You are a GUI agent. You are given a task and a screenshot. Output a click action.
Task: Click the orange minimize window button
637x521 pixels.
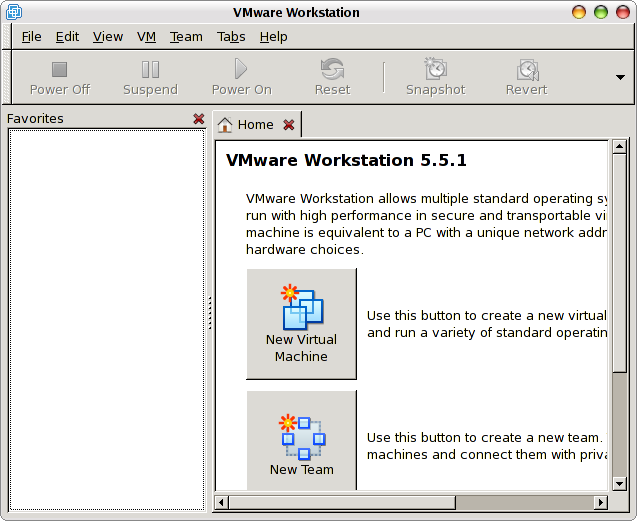579,12
